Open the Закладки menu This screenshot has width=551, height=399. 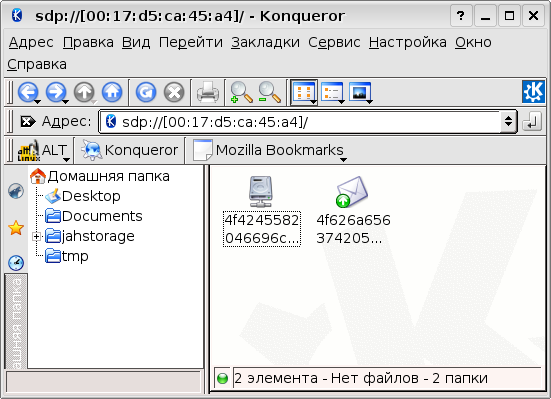265,42
